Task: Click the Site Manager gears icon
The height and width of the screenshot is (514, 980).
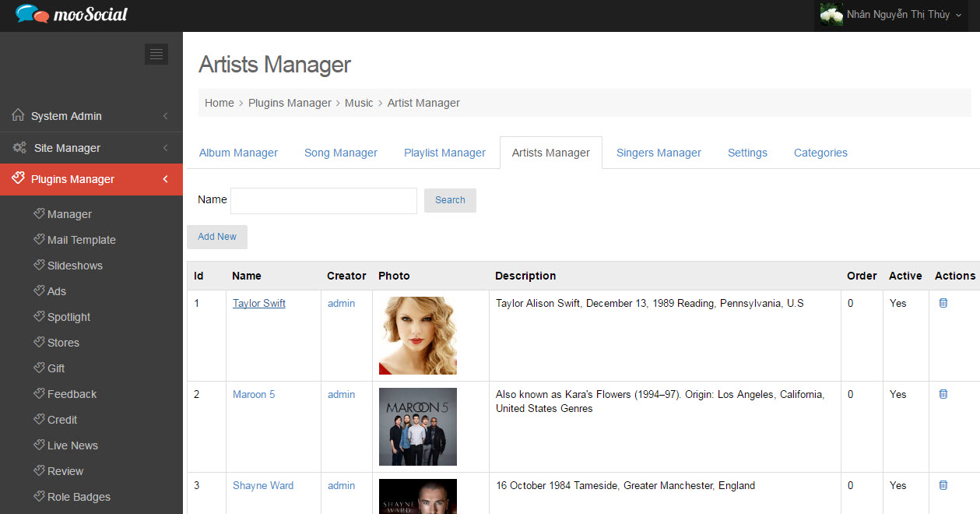Action: tap(19, 147)
